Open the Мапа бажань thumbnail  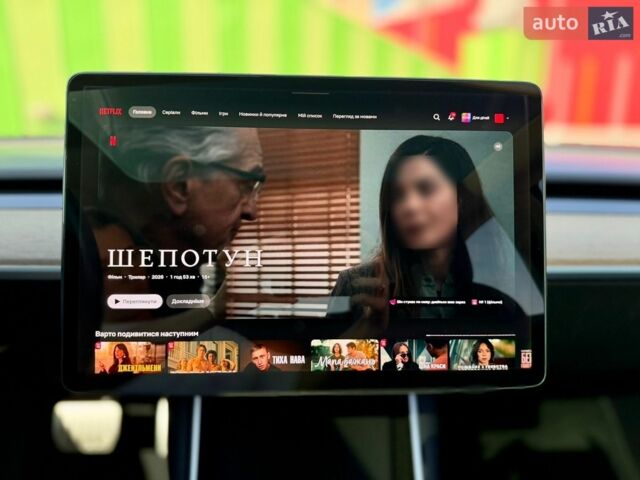tap(345, 355)
